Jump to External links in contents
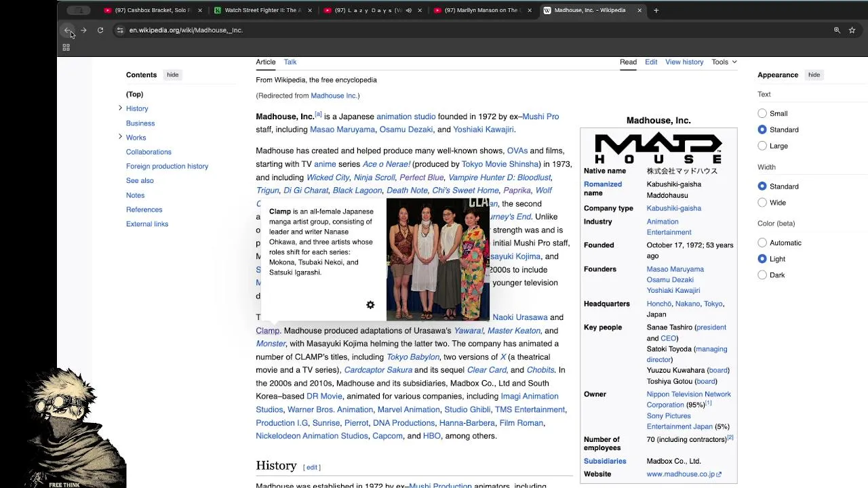 point(147,224)
